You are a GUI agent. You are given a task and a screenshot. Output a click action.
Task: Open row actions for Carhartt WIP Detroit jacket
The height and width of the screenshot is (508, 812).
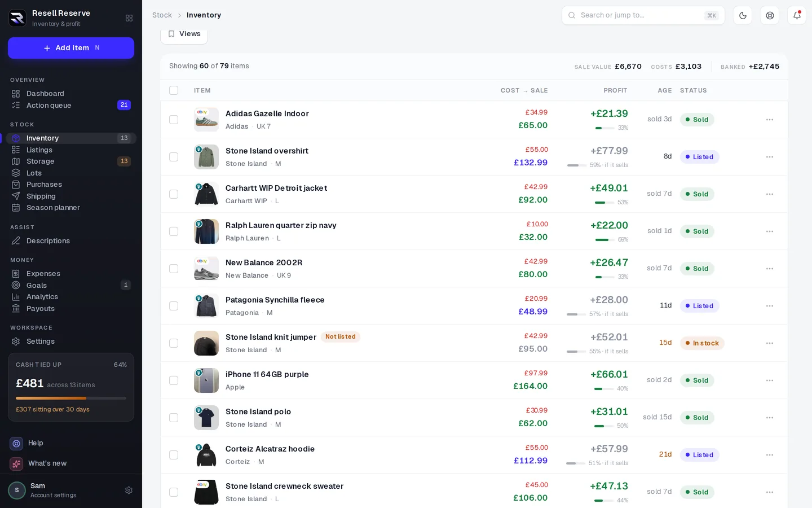pos(770,194)
